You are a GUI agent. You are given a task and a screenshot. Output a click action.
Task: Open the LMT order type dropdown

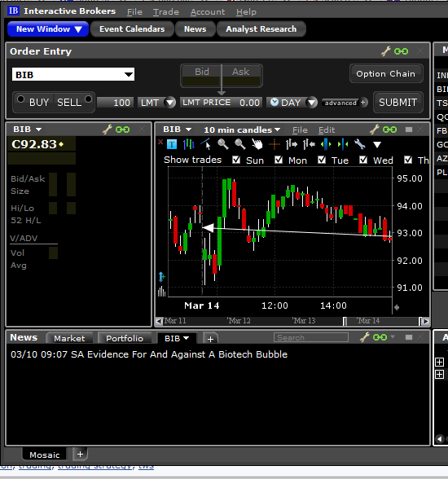pyautogui.click(x=169, y=103)
